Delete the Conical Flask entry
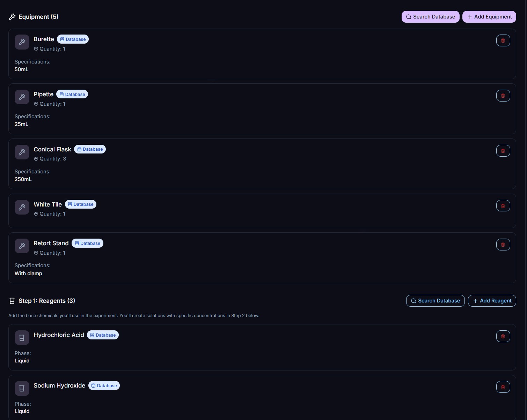Screen dimensions: 527x420 503,151
